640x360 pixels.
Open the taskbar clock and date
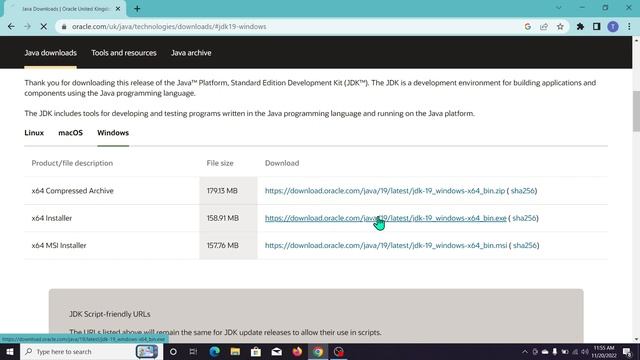(604, 351)
